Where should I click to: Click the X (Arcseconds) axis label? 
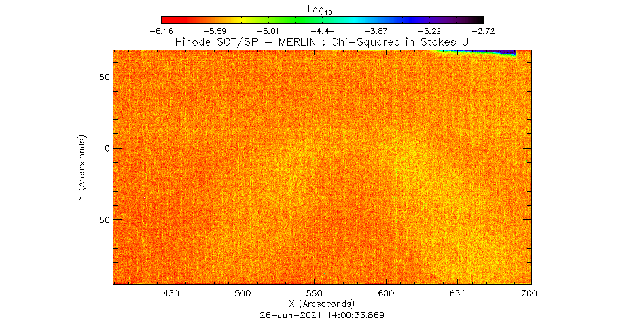pos(322,304)
